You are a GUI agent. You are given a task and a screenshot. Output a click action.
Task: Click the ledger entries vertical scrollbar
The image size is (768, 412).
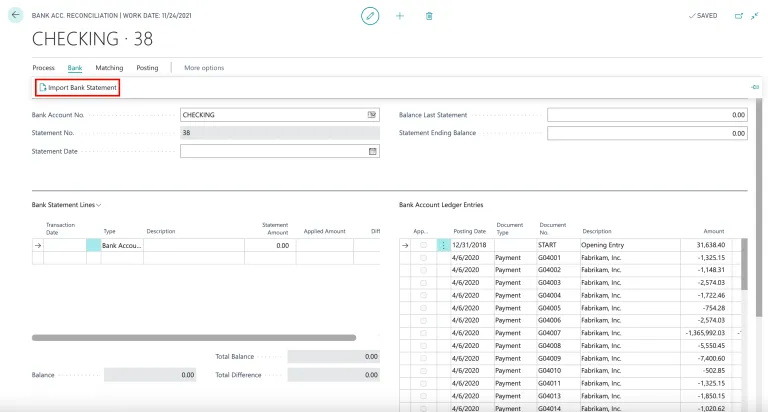point(744,265)
